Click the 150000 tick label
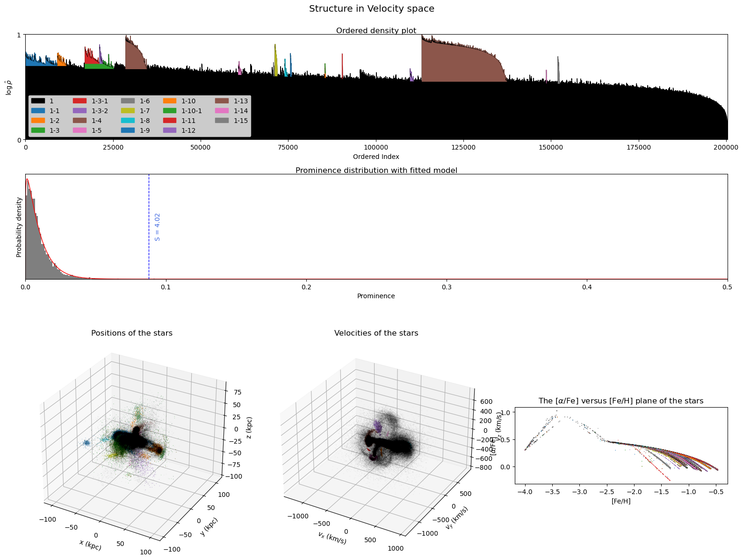Viewport: 743px width, 560px height. click(551, 147)
